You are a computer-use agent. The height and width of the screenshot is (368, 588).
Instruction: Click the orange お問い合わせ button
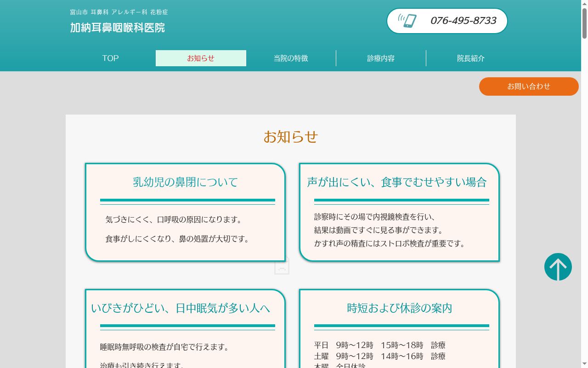click(529, 86)
